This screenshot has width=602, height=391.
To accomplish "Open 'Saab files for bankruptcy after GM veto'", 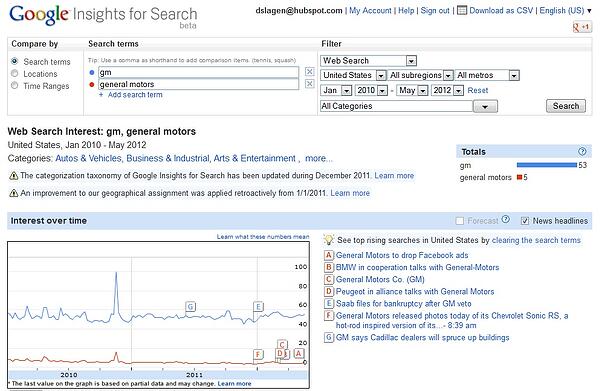I will click(404, 303).
